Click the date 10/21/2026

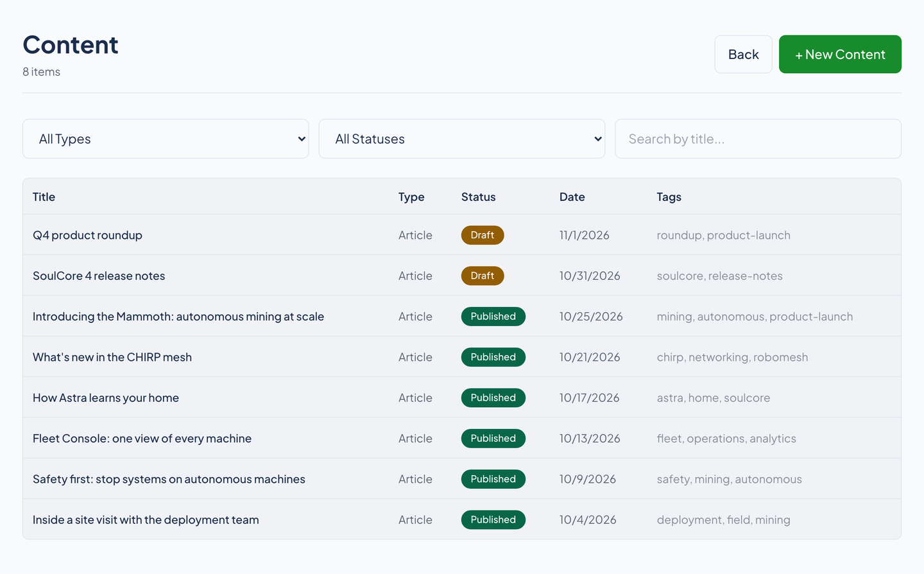point(590,357)
